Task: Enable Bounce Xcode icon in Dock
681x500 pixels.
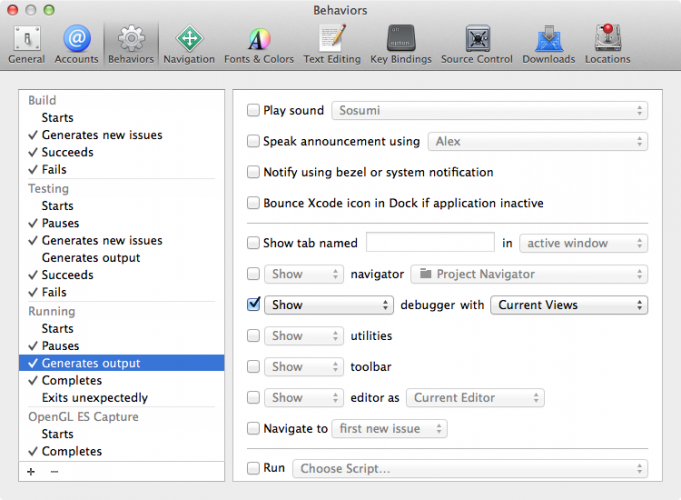Action: click(x=253, y=203)
